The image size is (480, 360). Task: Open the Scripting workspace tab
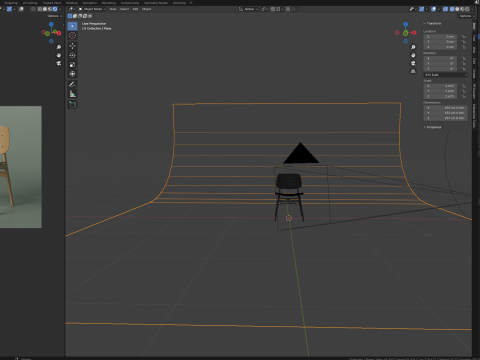pyautogui.click(x=179, y=3)
